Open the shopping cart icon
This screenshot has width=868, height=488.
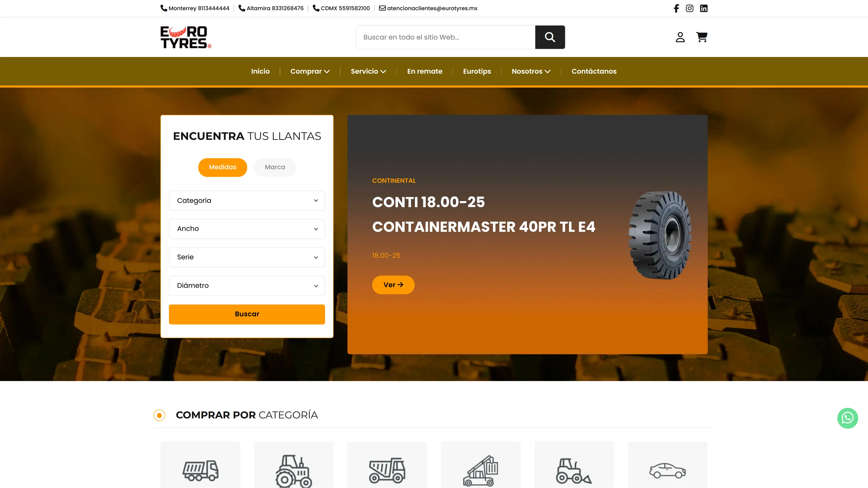pos(702,37)
